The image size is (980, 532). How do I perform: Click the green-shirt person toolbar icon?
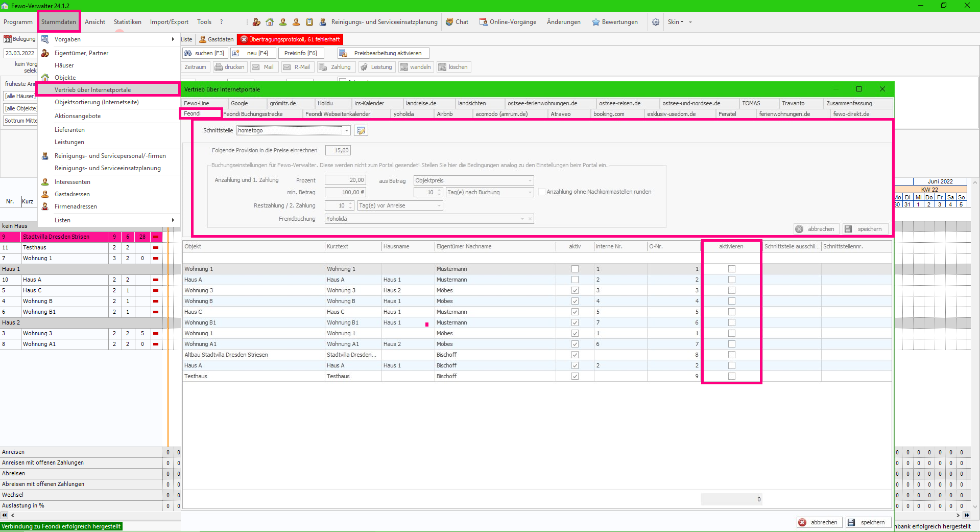[283, 22]
